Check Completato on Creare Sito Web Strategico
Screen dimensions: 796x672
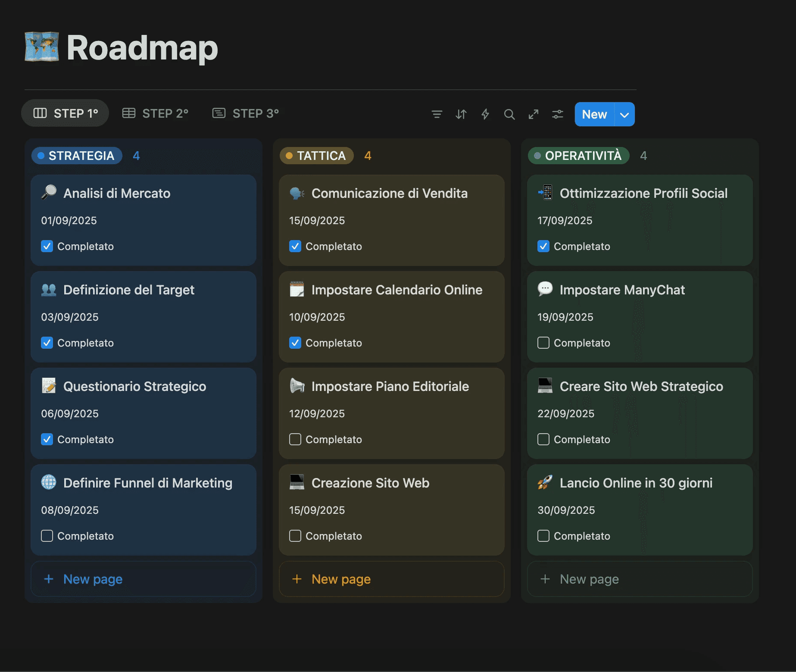click(x=543, y=439)
